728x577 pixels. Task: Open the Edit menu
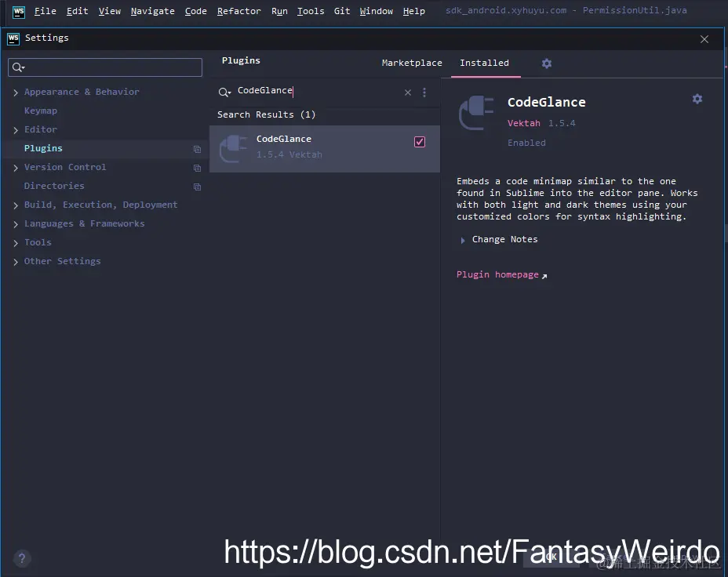click(77, 11)
